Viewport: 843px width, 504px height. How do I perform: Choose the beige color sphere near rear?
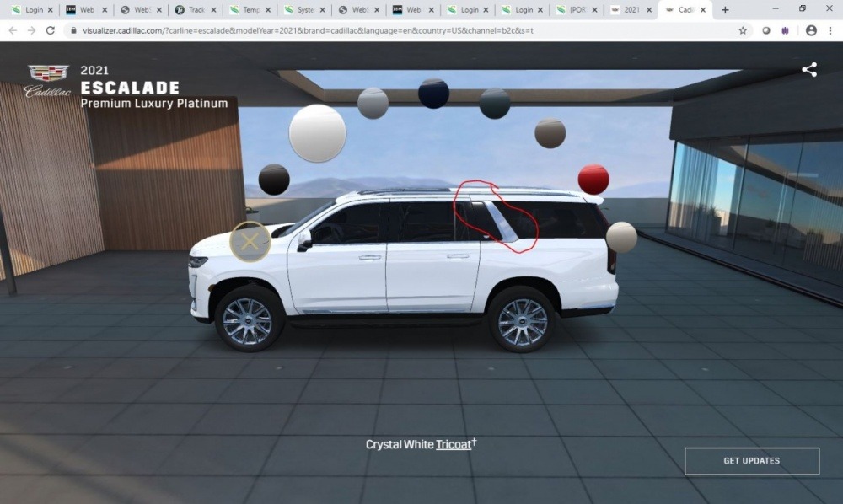point(621,237)
